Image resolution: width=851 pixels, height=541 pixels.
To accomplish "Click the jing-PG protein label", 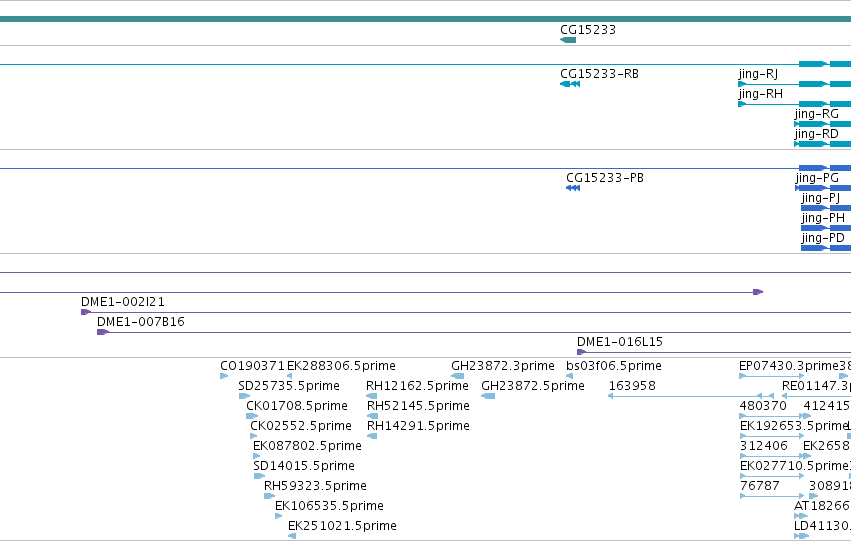I will [x=817, y=178].
